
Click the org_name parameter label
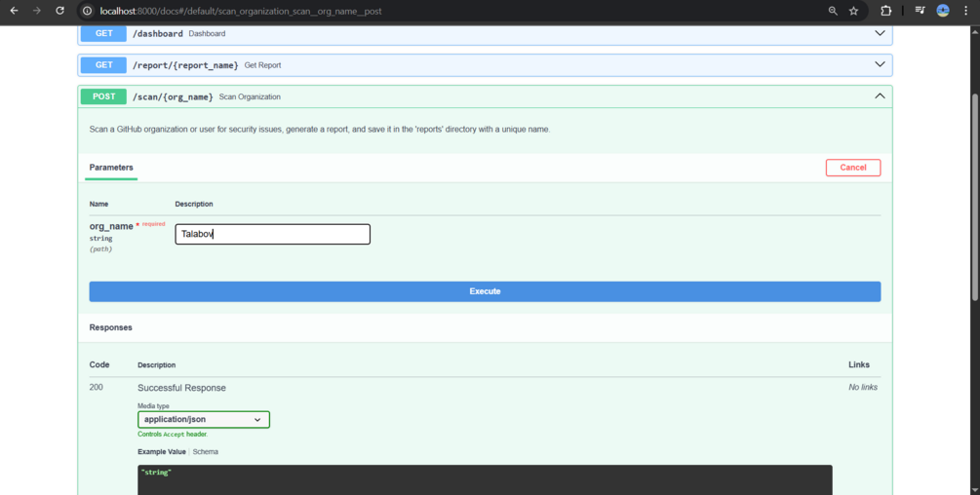pyautogui.click(x=111, y=226)
